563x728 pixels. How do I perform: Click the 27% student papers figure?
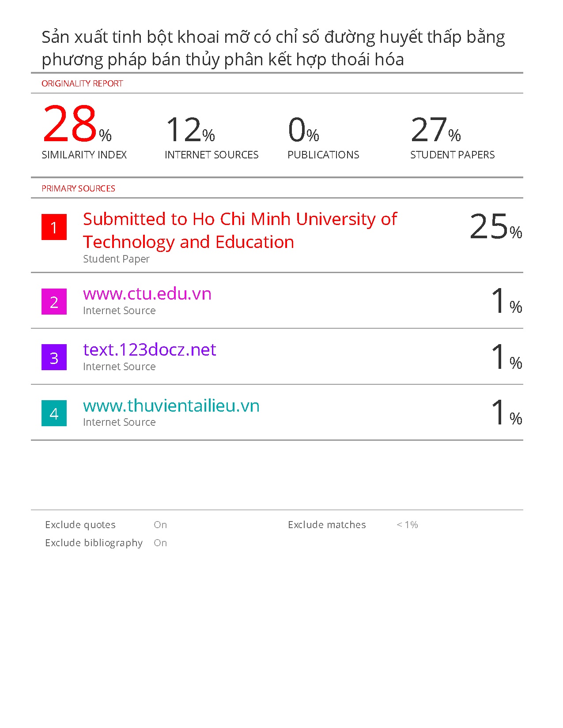(435, 130)
